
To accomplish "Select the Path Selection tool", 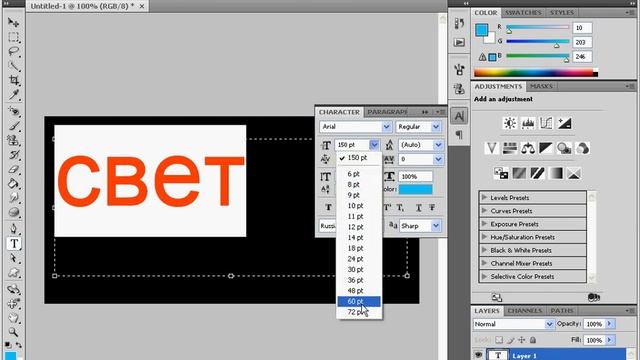I will 13,258.
